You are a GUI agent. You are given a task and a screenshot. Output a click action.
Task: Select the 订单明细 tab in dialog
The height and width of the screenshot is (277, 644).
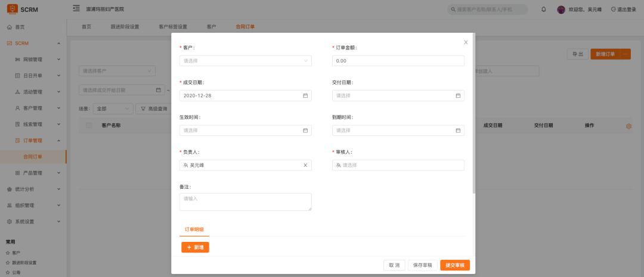tap(194, 229)
